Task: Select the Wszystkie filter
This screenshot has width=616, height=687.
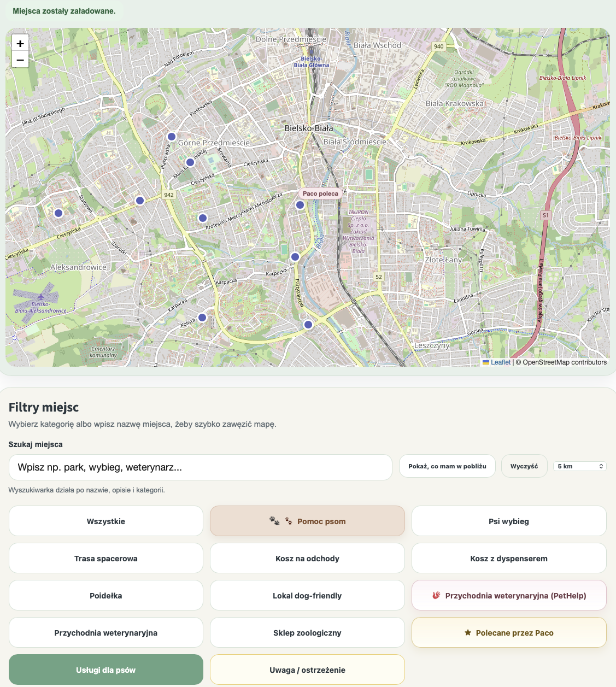Action: (106, 521)
